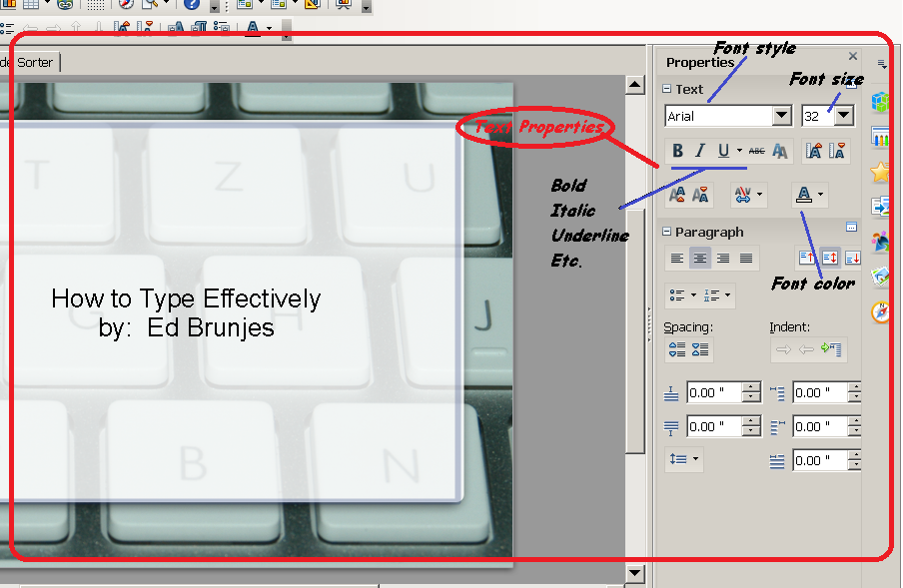Image resolution: width=903 pixels, height=588 pixels.
Task: Click the Help question mark toolbar icon
Action: pos(192,5)
